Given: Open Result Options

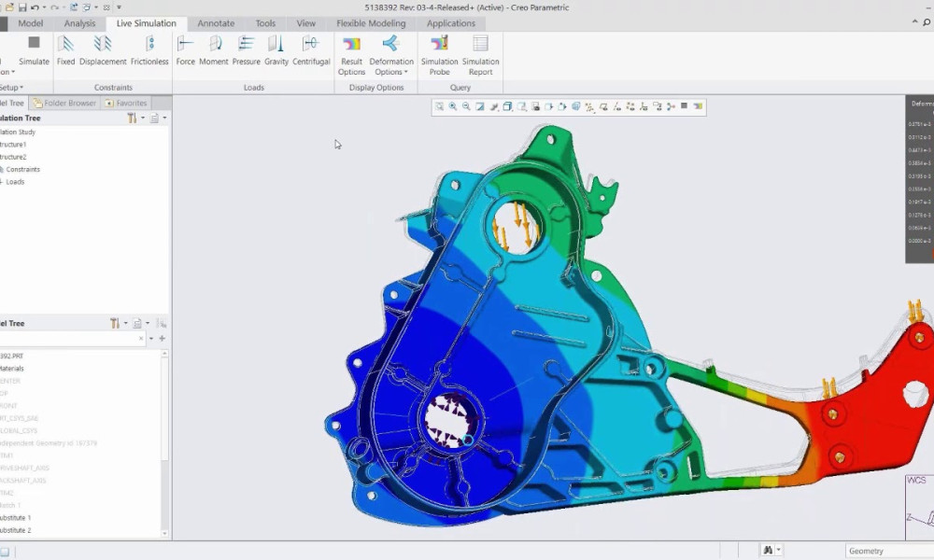Looking at the screenshot, I should click(351, 56).
